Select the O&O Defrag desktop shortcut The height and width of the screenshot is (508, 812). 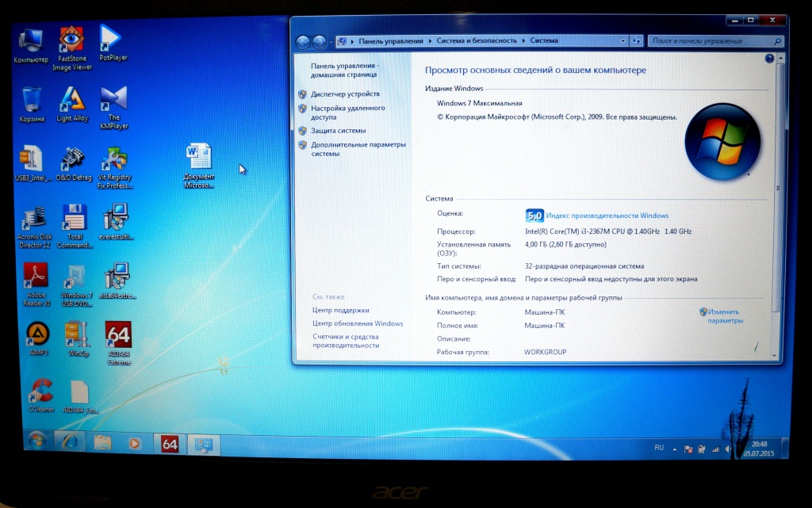74,163
